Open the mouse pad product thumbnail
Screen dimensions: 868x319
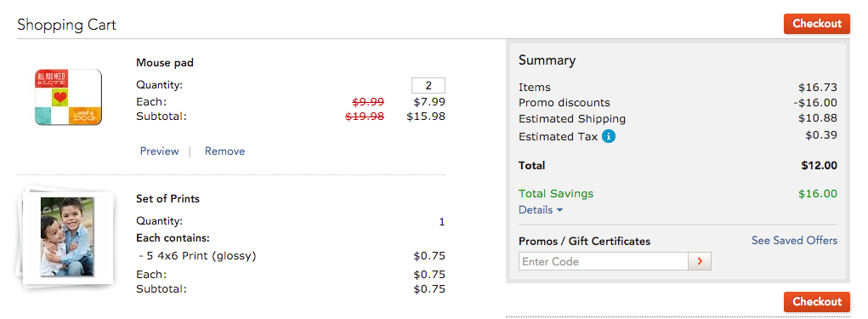[x=69, y=97]
